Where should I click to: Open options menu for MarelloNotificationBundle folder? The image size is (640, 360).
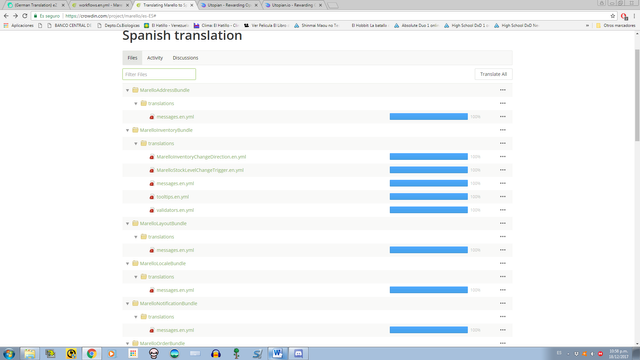pos(502,303)
